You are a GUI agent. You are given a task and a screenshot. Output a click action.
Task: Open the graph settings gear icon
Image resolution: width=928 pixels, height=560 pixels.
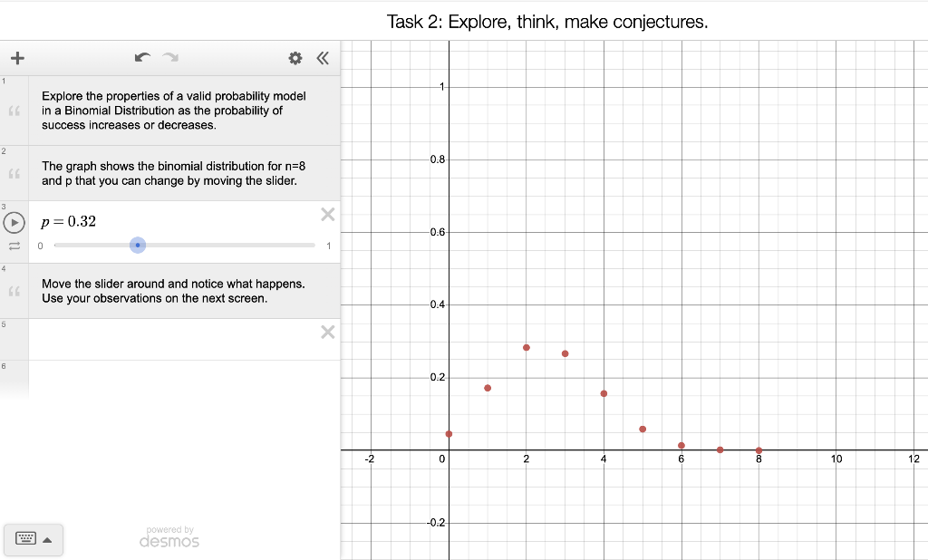(x=295, y=57)
